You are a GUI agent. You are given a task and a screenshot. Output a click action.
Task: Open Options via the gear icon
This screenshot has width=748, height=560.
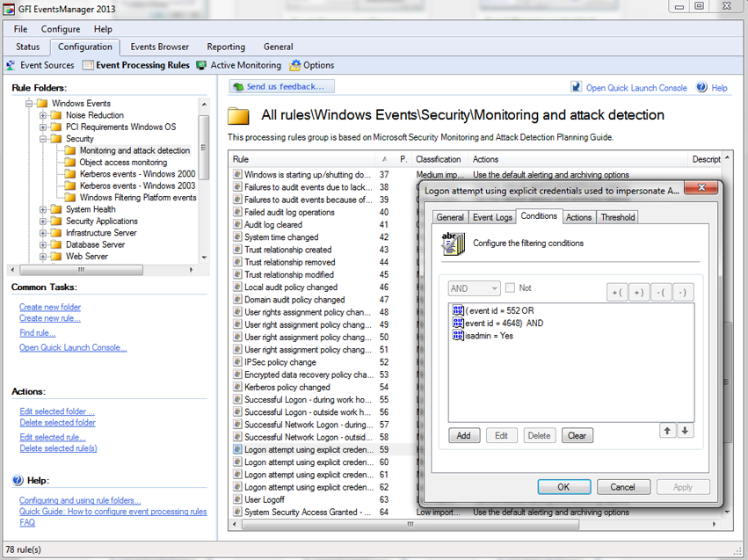[295, 65]
